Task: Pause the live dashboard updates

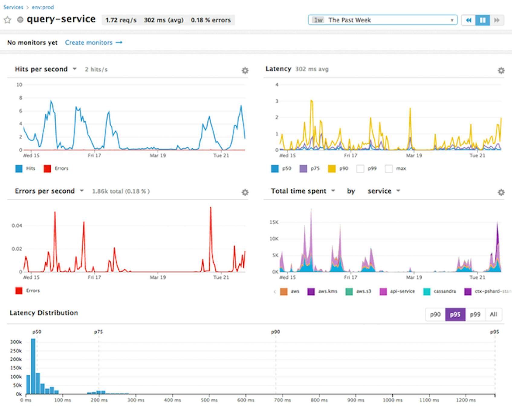Action: (483, 20)
